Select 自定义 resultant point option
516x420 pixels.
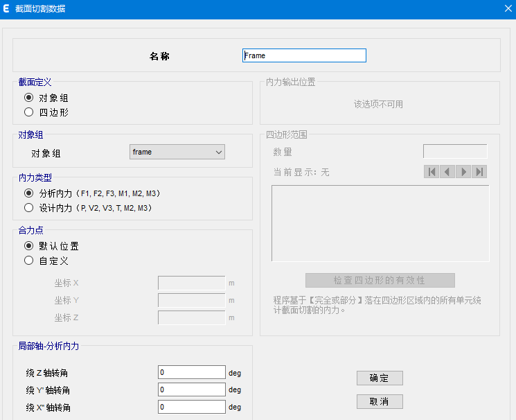click(29, 261)
